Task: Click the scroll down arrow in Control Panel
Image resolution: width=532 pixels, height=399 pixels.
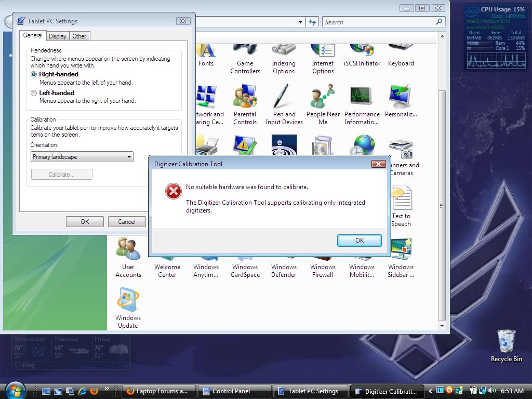Action: [x=442, y=326]
